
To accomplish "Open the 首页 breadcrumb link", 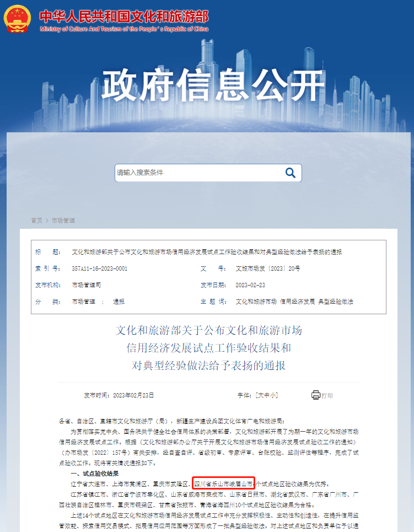I will coord(36,221).
